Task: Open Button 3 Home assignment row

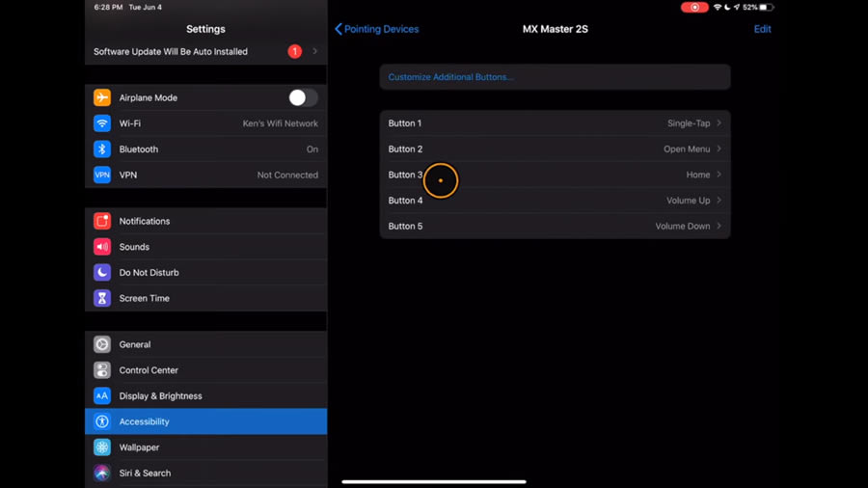Action: 555,175
